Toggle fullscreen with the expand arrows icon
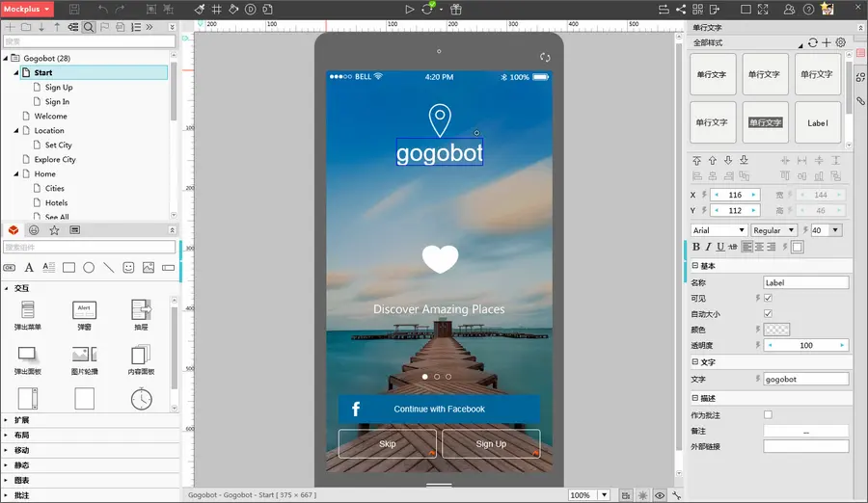This screenshot has width=868, height=503. click(x=763, y=10)
